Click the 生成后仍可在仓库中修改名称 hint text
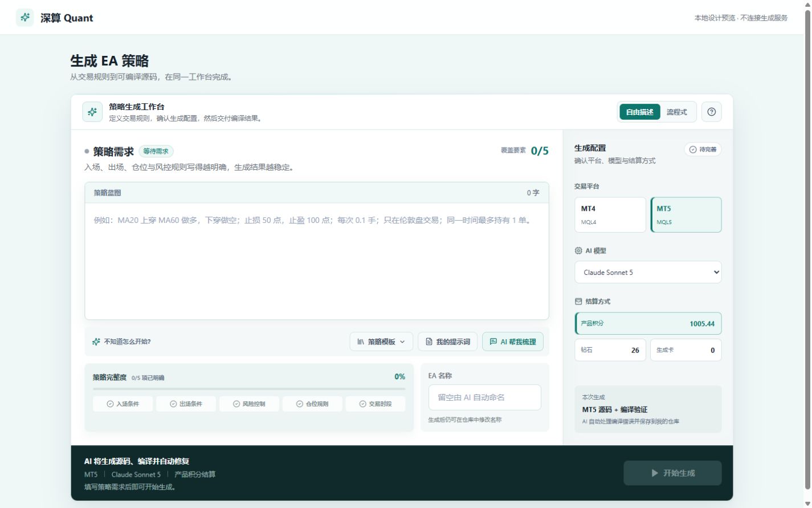The image size is (812, 508). click(x=465, y=420)
